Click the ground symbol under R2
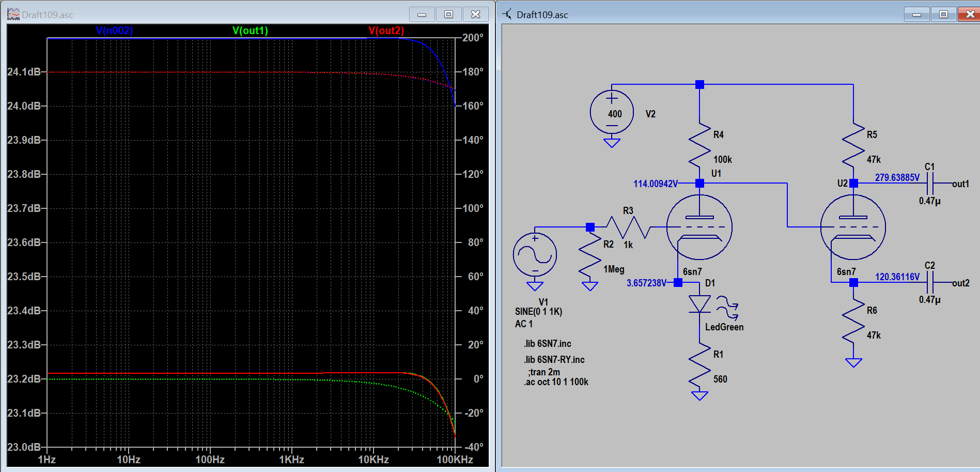Screen dimensions: 980x472 (590, 285)
